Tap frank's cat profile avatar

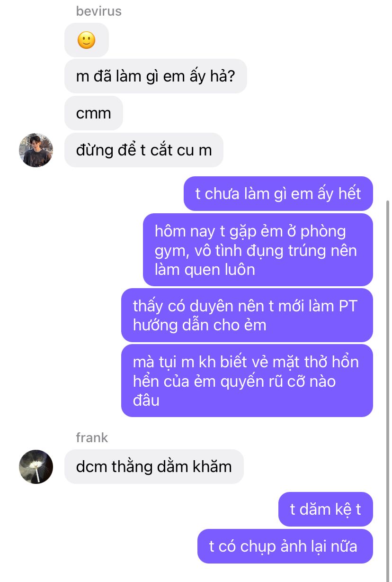pyautogui.click(x=36, y=467)
